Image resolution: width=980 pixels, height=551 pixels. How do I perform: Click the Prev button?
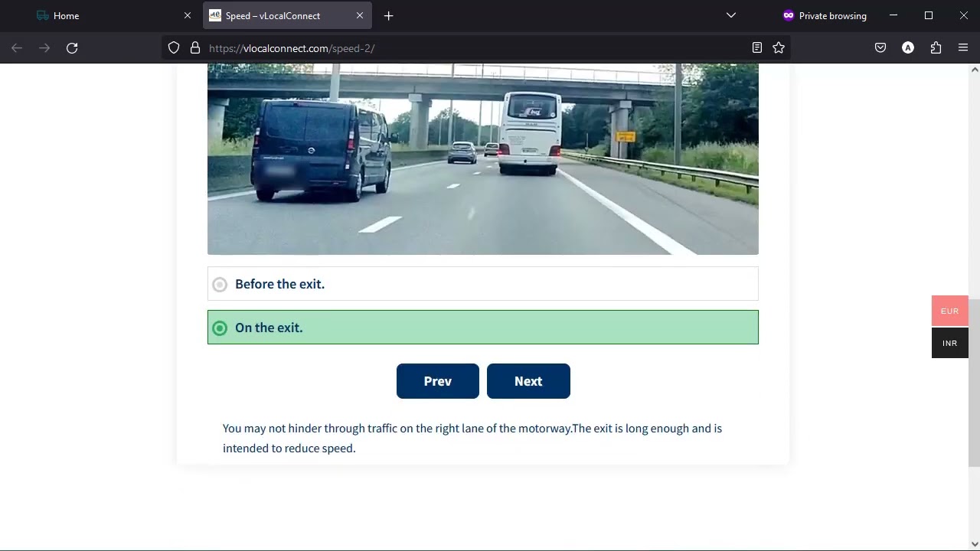pyautogui.click(x=438, y=381)
